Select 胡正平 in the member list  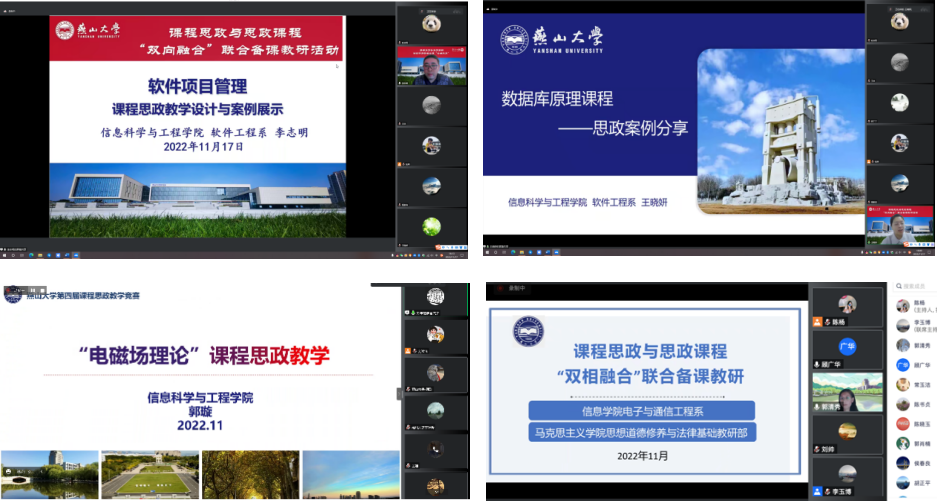914,482
